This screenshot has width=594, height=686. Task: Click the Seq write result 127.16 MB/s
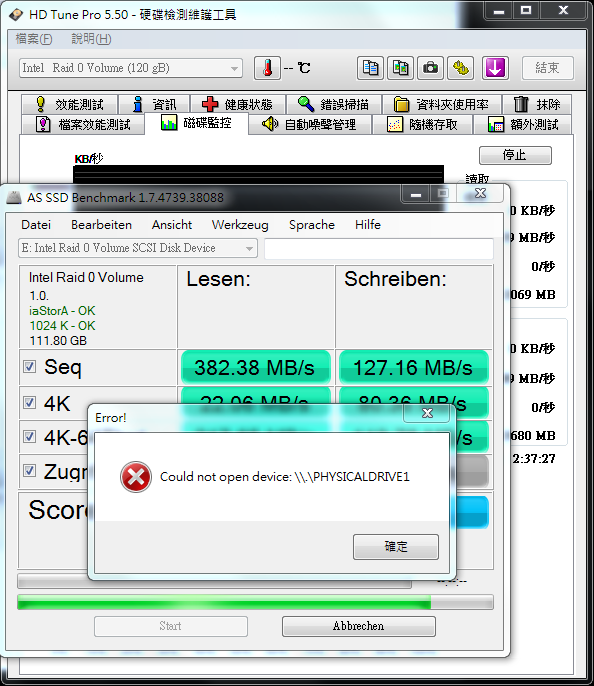tap(414, 368)
